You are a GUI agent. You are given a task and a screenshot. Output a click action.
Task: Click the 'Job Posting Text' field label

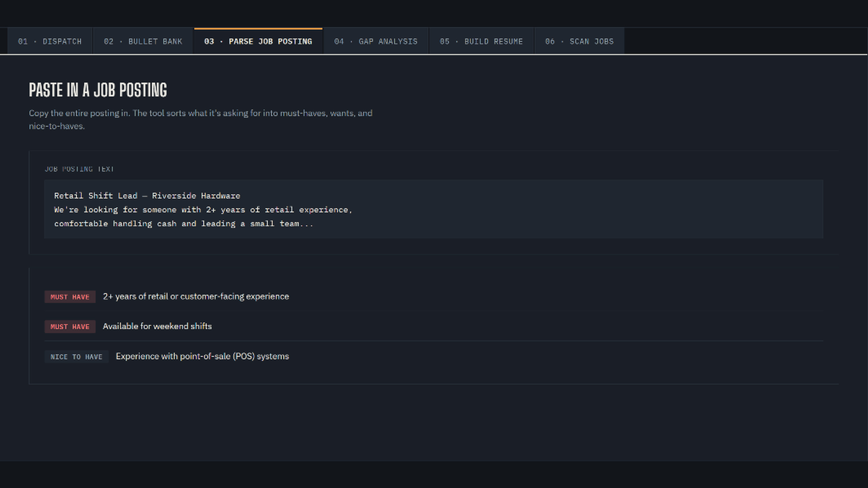(x=79, y=169)
